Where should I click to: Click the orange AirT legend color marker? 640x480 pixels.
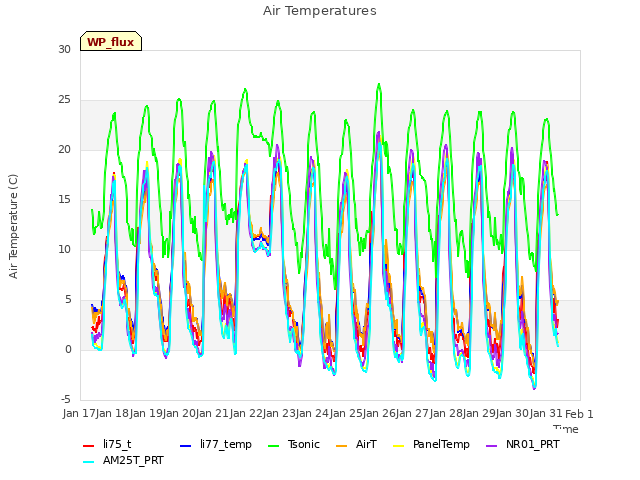coord(342,446)
